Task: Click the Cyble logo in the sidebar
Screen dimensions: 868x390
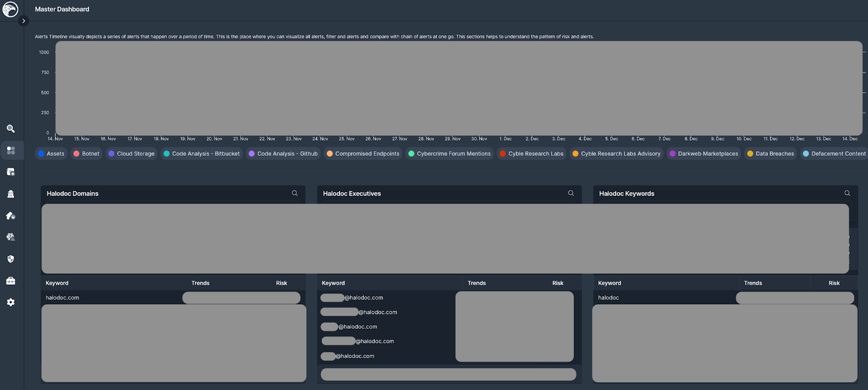Action: (10, 9)
